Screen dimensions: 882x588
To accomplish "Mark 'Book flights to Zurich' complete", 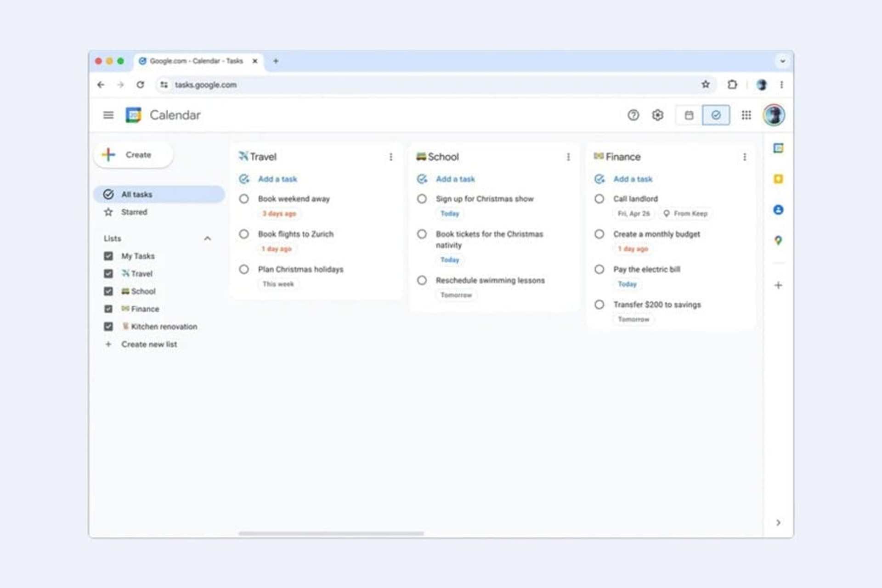I will pyautogui.click(x=244, y=234).
